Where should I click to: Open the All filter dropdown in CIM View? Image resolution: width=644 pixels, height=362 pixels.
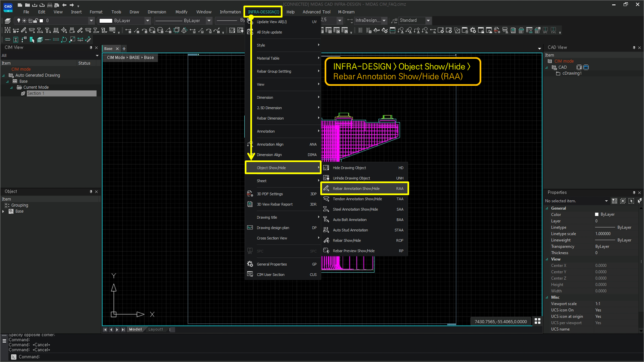[97, 55]
